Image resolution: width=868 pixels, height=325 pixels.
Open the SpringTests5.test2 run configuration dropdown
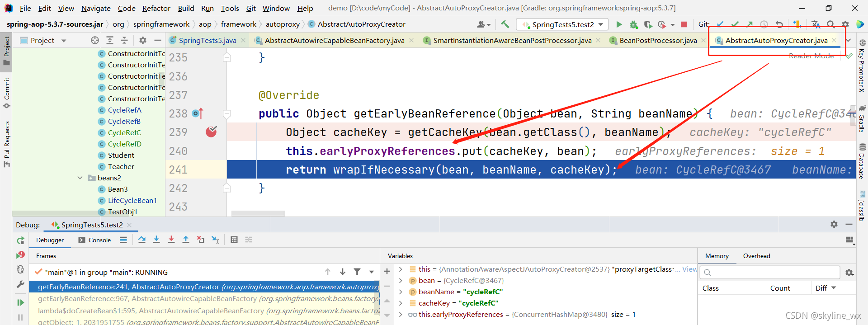(x=563, y=24)
